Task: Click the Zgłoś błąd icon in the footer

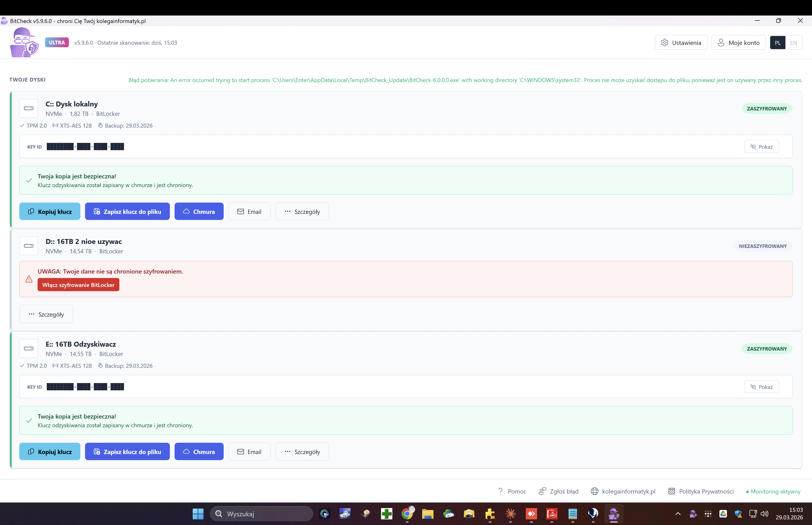Action: pyautogui.click(x=542, y=491)
